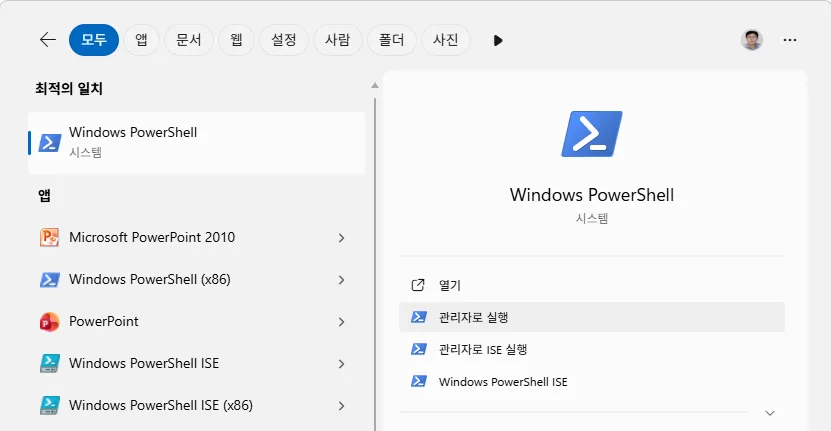Expand Windows PowerShell ISE (x86) chevron
831x431 pixels.
click(342, 406)
